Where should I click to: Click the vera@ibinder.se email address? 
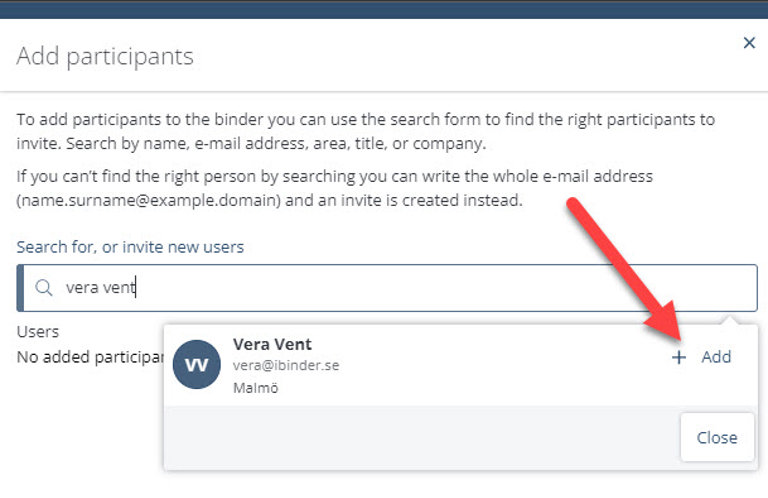[286, 366]
